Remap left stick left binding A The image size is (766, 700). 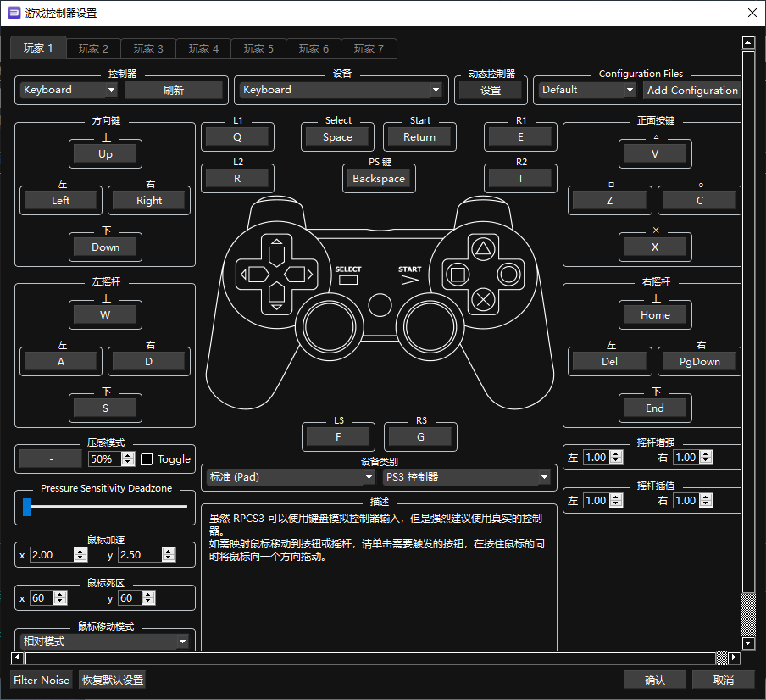click(60, 362)
